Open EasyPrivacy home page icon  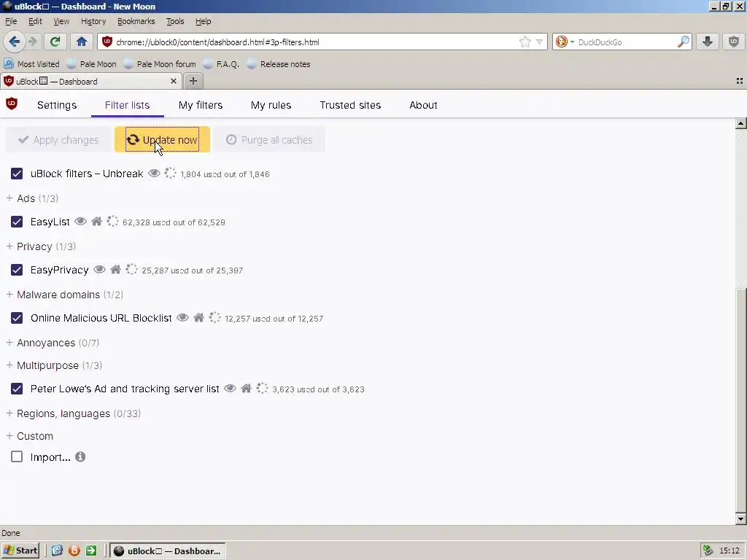[115, 270]
